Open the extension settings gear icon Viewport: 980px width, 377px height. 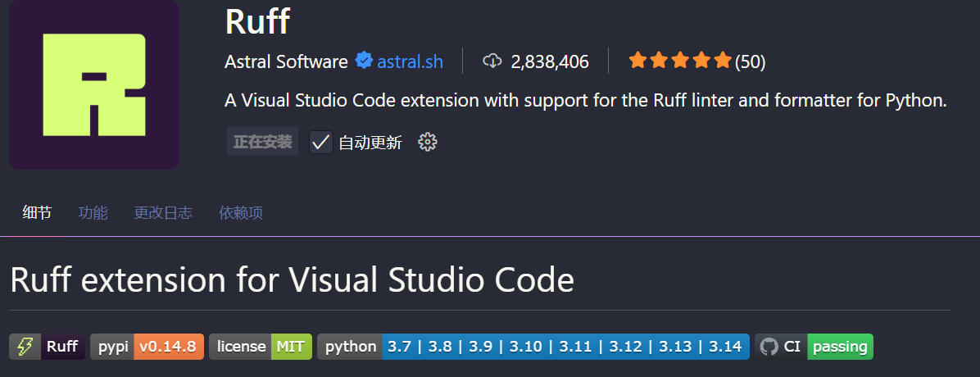pyautogui.click(x=427, y=142)
